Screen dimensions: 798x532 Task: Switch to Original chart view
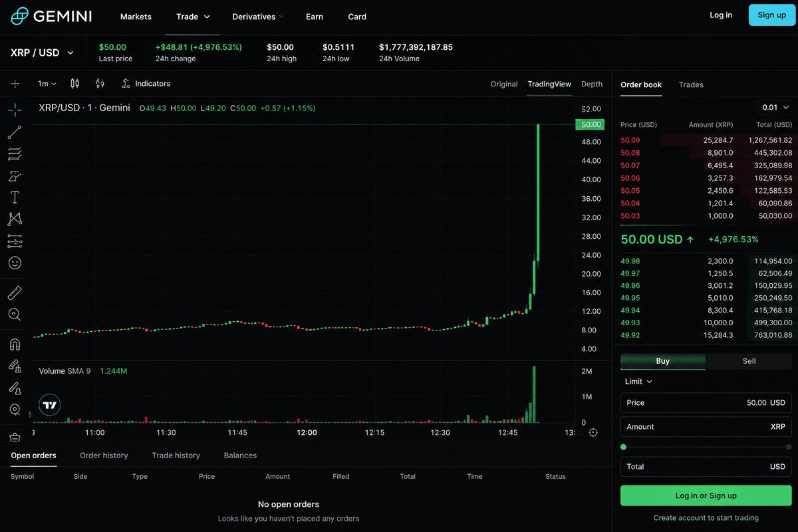click(504, 84)
